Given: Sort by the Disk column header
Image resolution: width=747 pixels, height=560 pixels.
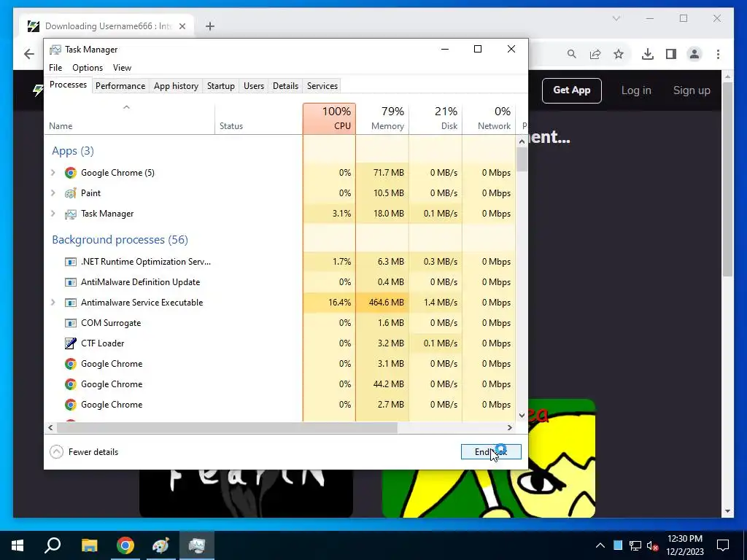Looking at the screenshot, I should 436,119.
